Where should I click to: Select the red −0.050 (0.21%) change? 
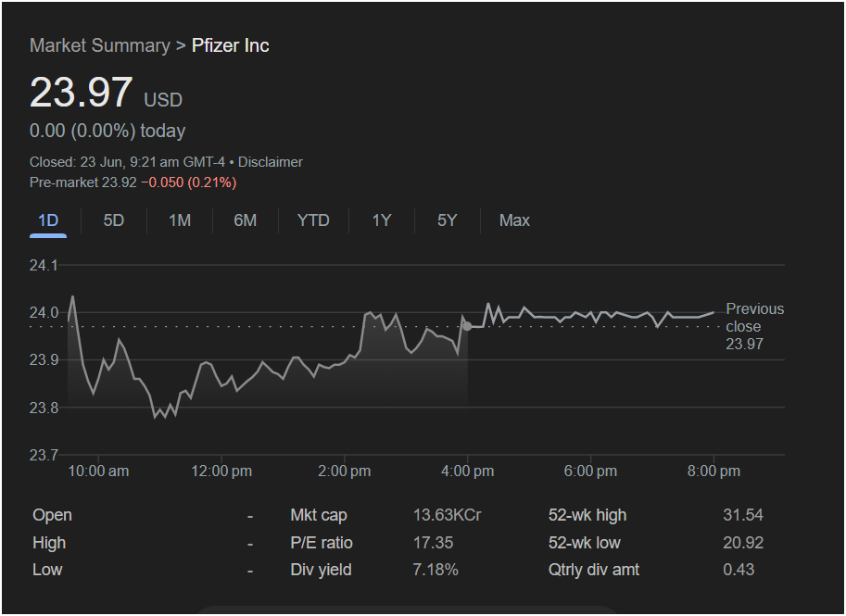point(189,182)
